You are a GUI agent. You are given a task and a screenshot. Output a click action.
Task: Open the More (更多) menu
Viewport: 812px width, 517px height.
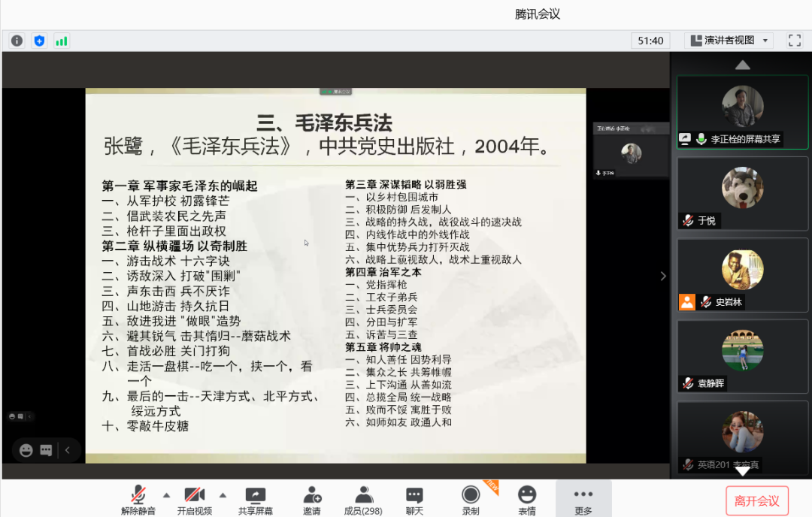point(583,500)
